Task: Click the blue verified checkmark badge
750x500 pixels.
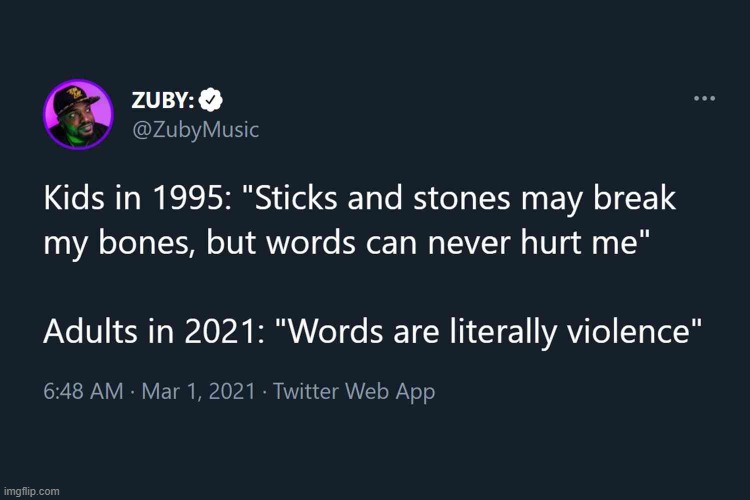Action: click(x=211, y=100)
